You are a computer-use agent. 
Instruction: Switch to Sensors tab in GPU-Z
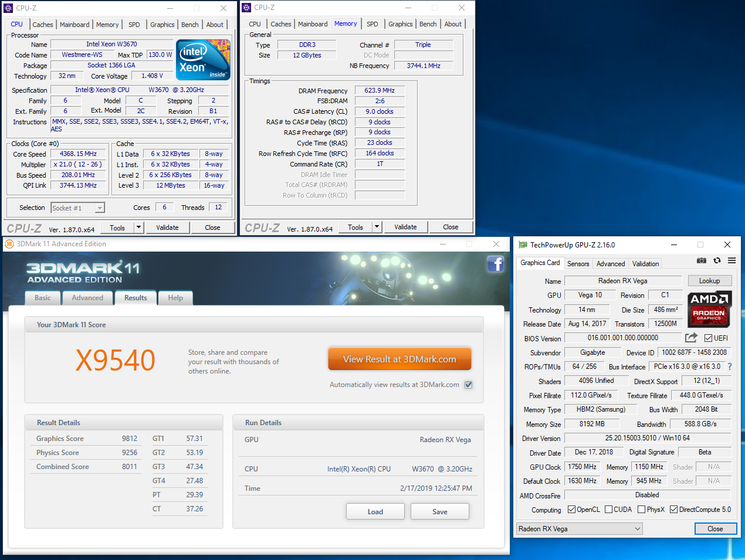pos(578,264)
